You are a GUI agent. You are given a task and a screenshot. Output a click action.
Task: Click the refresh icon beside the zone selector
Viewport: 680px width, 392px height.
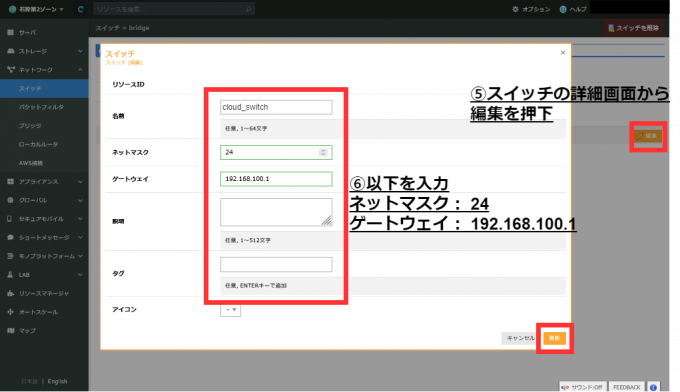[81, 9]
